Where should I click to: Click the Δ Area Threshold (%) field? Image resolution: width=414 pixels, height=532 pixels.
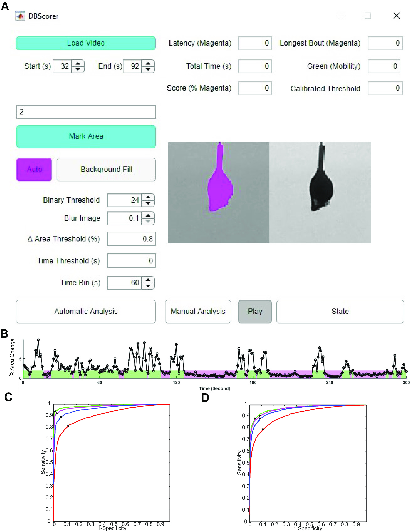click(132, 239)
